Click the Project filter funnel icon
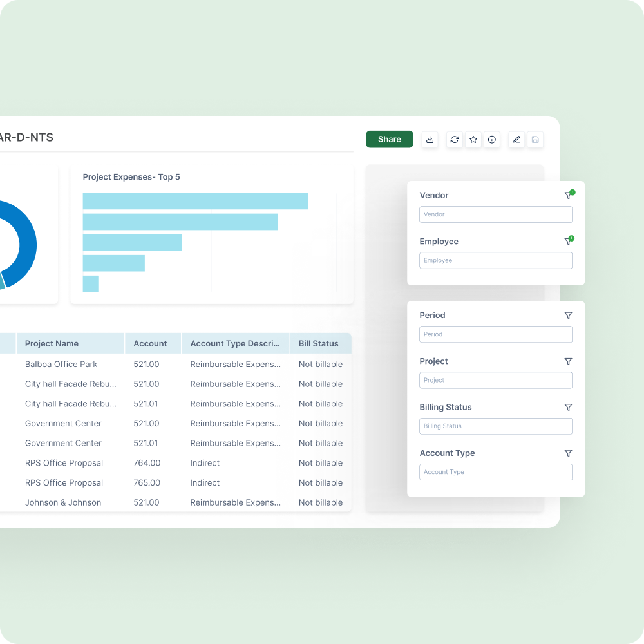Screen dimensions: 644x644 pos(568,361)
